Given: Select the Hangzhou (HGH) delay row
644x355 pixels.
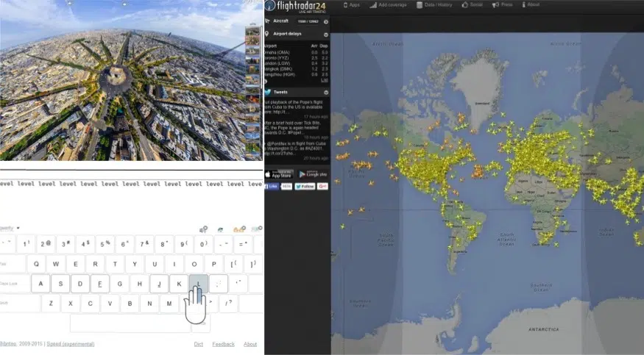Looking at the screenshot, I should [296, 75].
